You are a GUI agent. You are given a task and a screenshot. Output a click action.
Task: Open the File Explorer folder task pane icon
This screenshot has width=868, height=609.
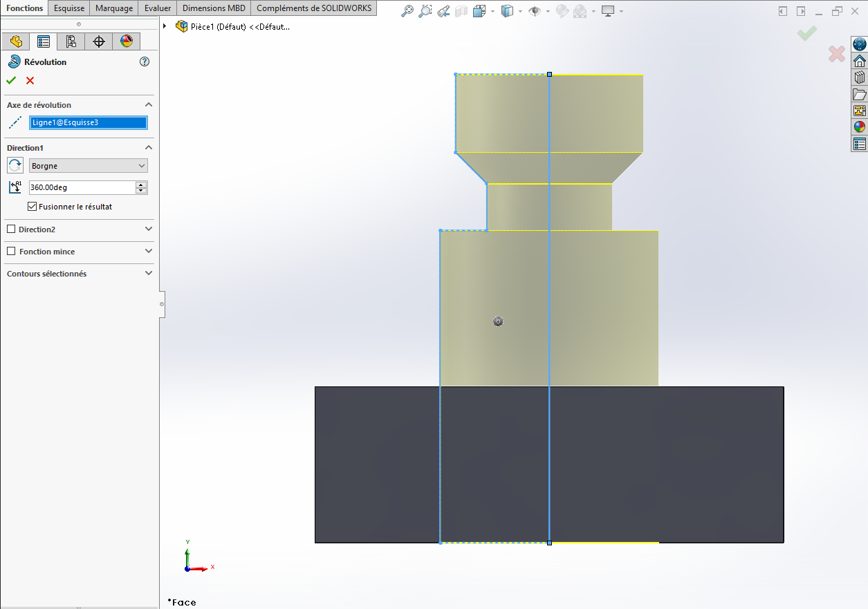tap(859, 94)
